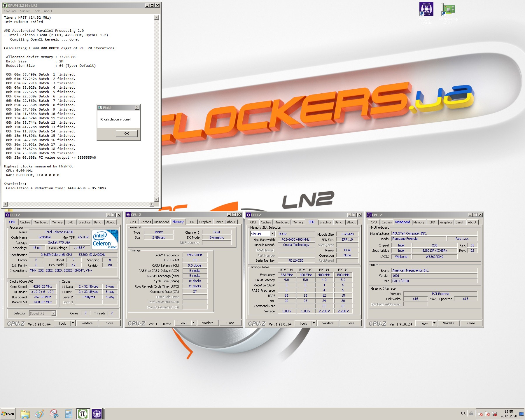525x420 pixels.
Task: Expand the Tools arrow in the SPD tab window
Action: tap(314, 323)
